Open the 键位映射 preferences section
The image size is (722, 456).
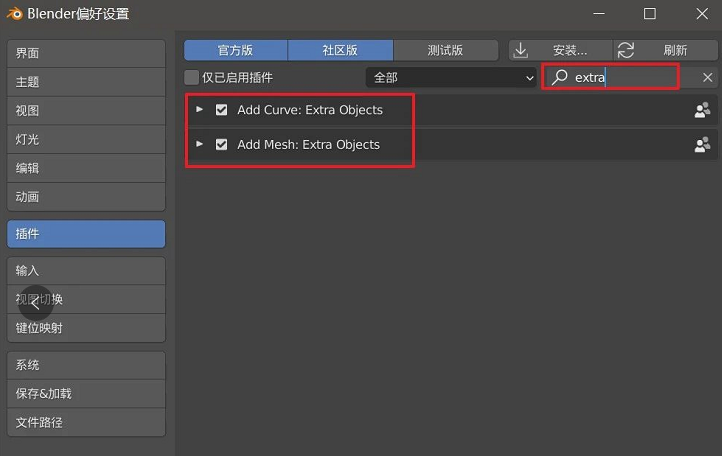86,328
